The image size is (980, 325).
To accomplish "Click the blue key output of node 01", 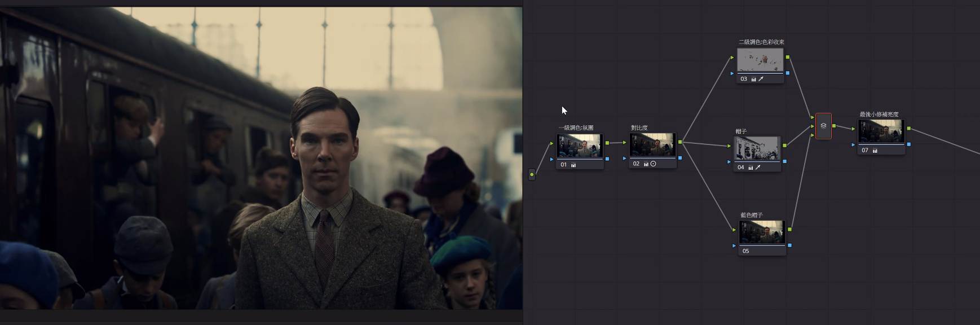I will [x=607, y=159].
